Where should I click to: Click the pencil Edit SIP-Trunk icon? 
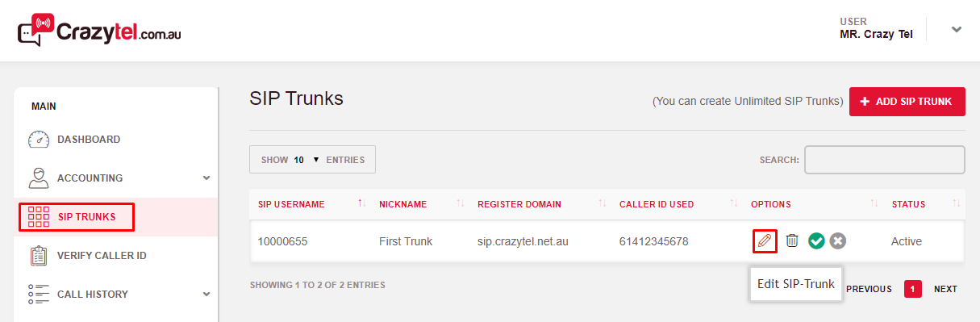(765, 240)
